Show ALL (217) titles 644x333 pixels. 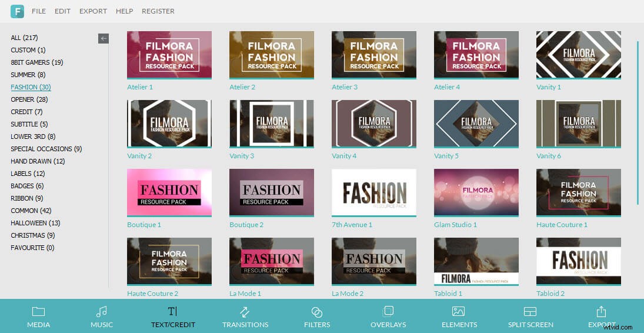click(x=24, y=38)
